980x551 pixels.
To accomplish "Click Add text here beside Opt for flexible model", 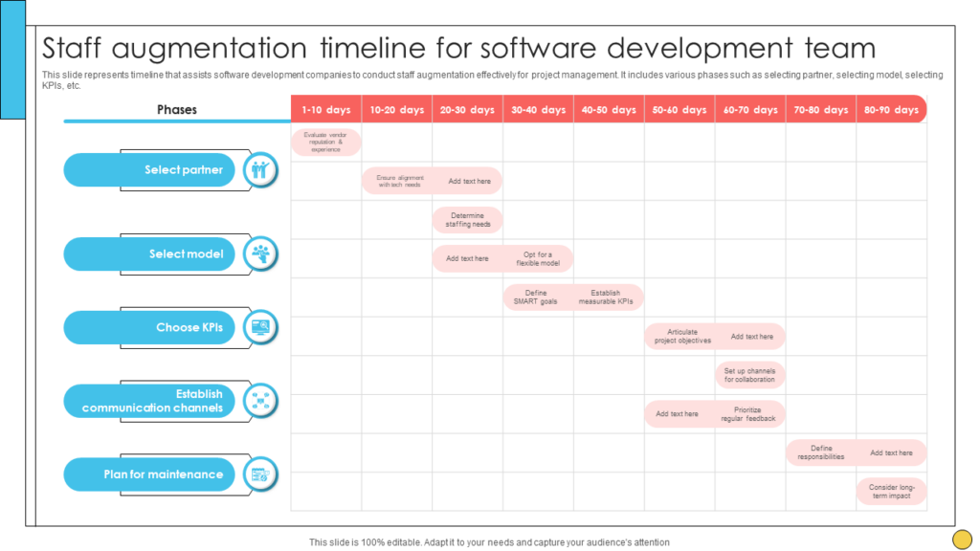I will point(467,258).
